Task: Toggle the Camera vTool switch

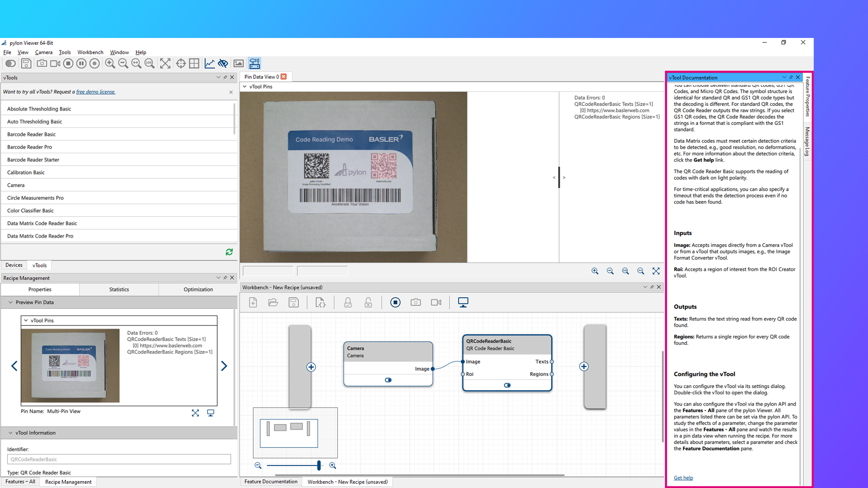Action: (388, 380)
